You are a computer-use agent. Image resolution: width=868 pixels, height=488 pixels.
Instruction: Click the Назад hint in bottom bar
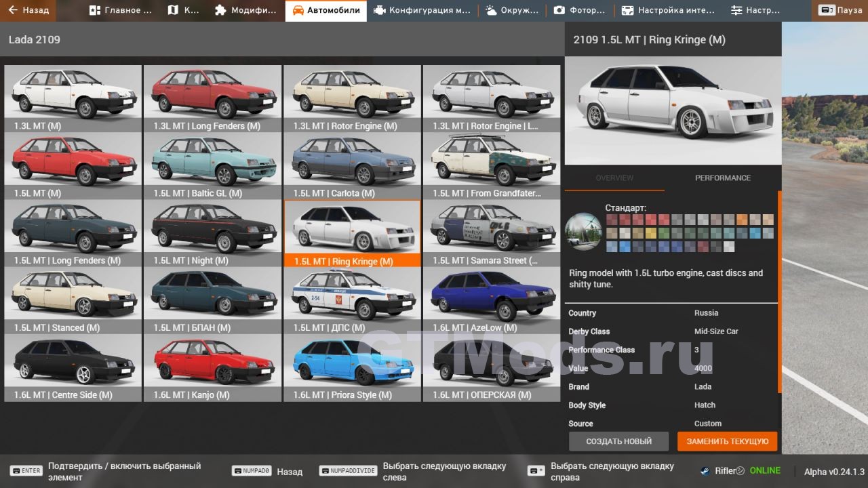(290, 472)
